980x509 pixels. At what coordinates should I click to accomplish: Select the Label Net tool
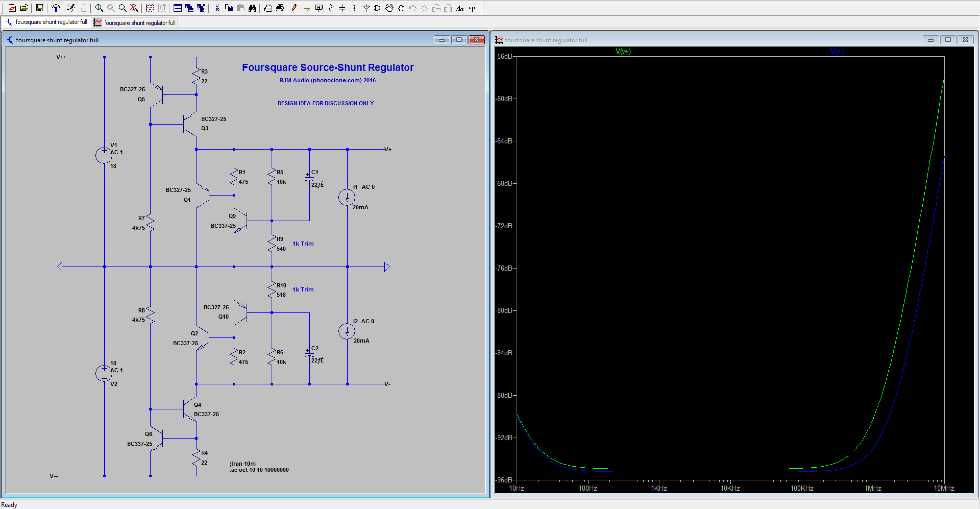(x=319, y=8)
